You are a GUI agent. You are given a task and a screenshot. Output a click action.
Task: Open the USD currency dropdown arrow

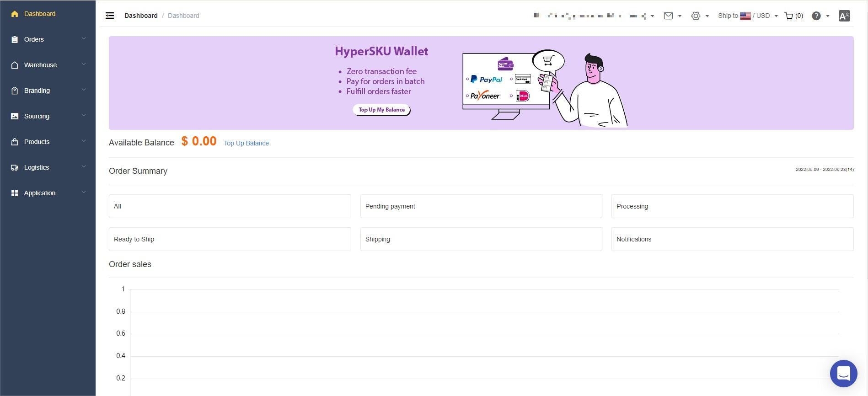[776, 16]
